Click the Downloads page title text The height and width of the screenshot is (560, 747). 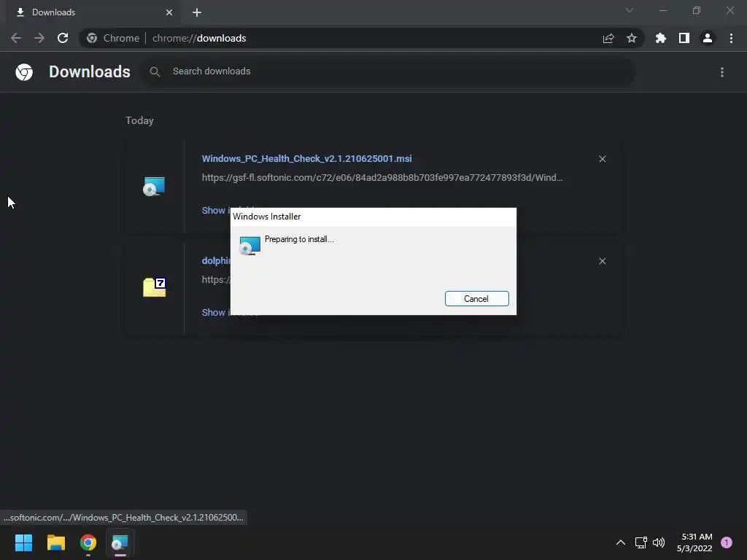tap(90, 71)
